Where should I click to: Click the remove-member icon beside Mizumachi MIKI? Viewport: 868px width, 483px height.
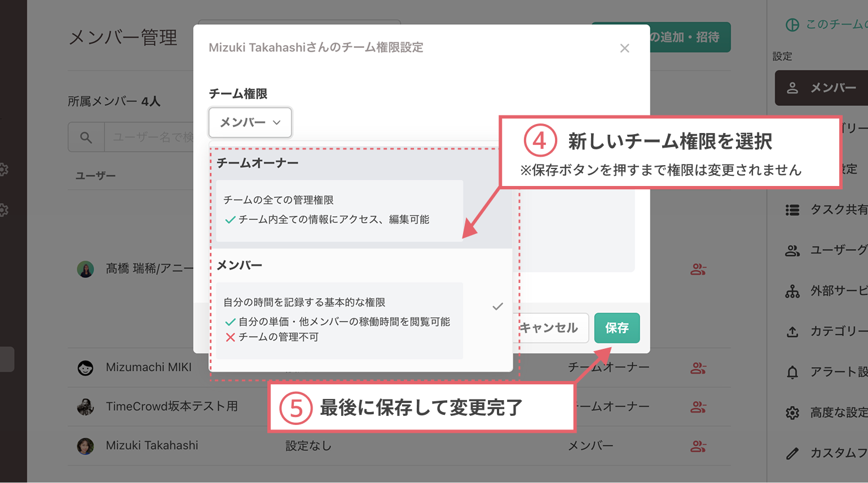pos(698,366)
